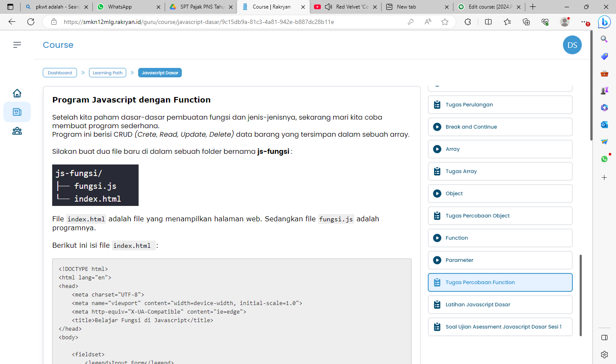The image size is (616, 364).
Task: Click the Learning Path breadcrumb
Action: point(107,73)
